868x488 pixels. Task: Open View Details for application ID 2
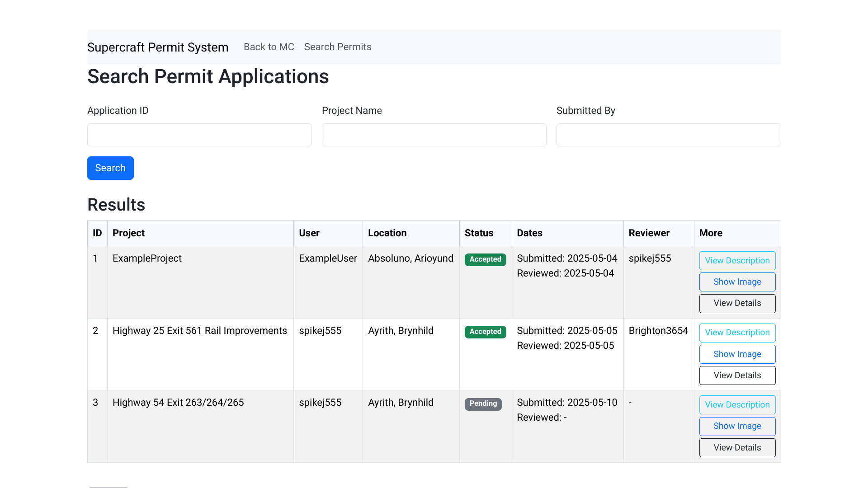click(x=737, y=375)
